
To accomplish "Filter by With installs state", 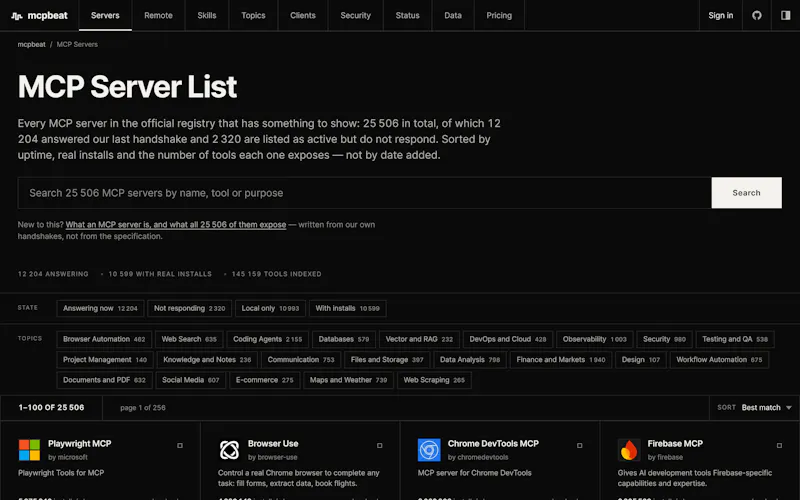I will [x=347, y=308].
